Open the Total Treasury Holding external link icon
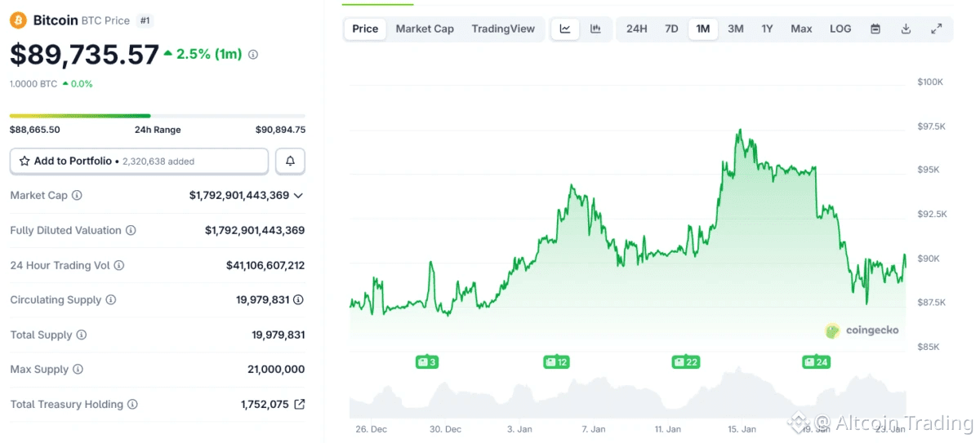The width and height of the screenshot is (980, 443). (x=300, y=405)
